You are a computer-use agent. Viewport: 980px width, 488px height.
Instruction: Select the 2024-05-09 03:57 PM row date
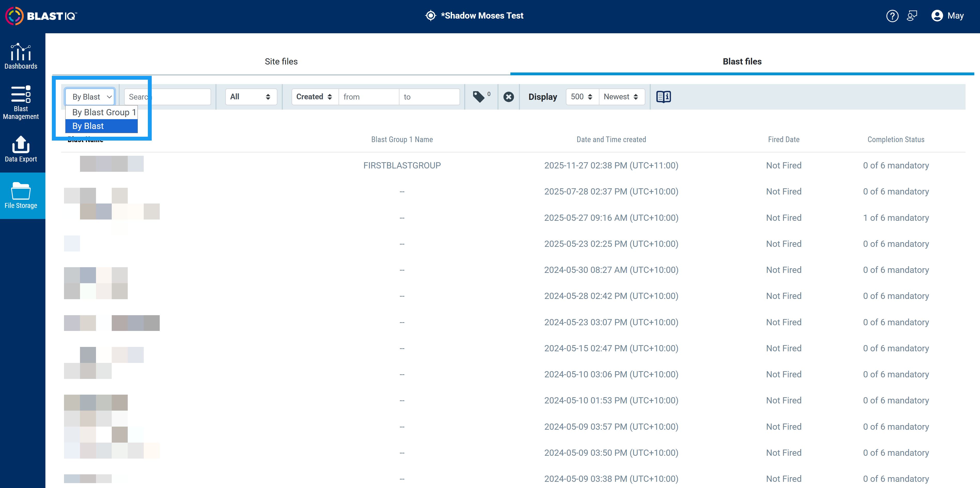pyautogui.click(x=611, y=427)
